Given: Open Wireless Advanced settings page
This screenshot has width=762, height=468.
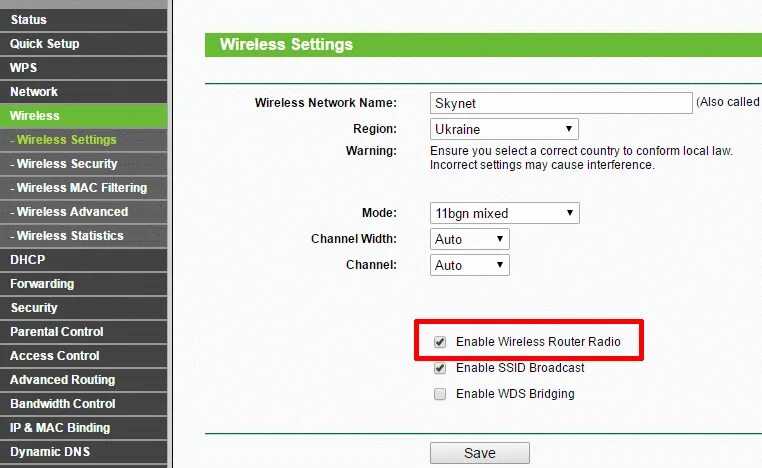Looking at the screenshot, I should (x=84, y=212).
